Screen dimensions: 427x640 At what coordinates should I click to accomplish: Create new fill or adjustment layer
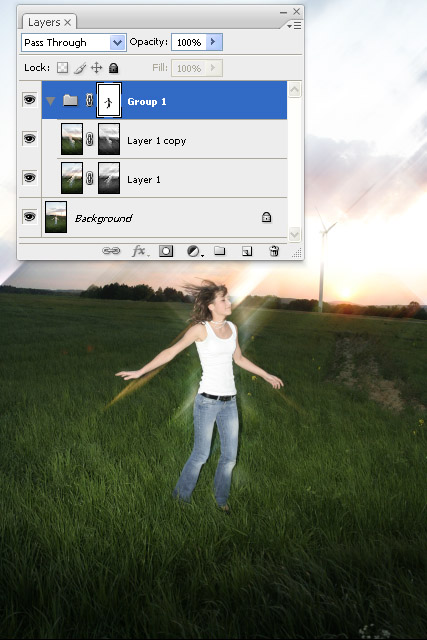pos(195,251)
